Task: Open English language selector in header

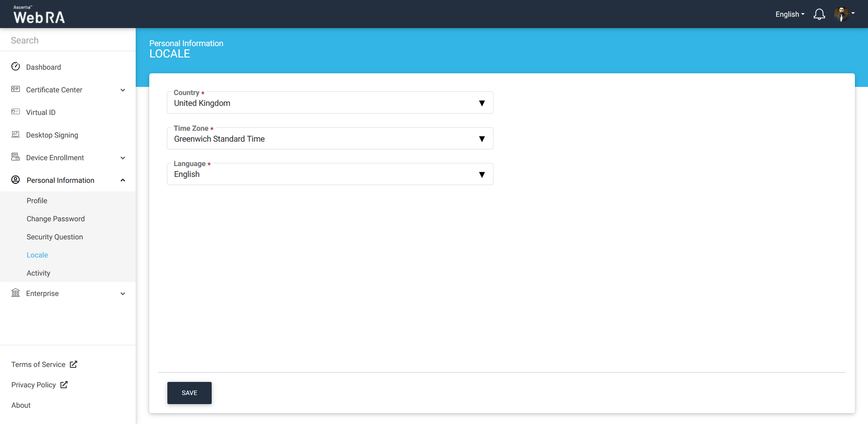Action: tap(789, 14)
